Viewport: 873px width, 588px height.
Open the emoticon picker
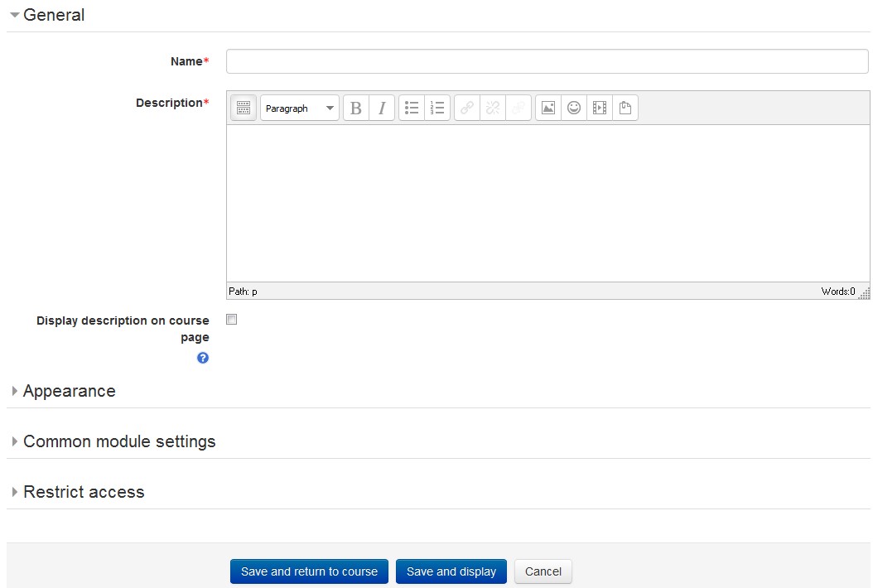(574, 108)
